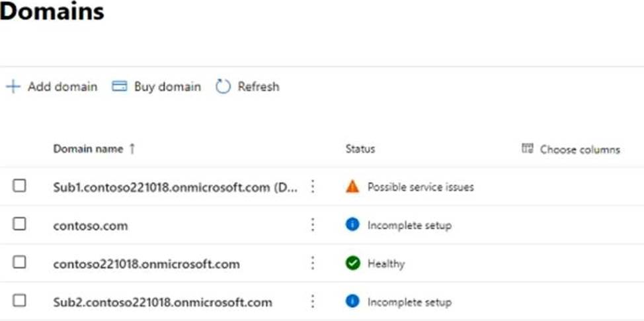Click the info icon for Sub2 domain
The image size is (644, 321).
pos(352,302)
